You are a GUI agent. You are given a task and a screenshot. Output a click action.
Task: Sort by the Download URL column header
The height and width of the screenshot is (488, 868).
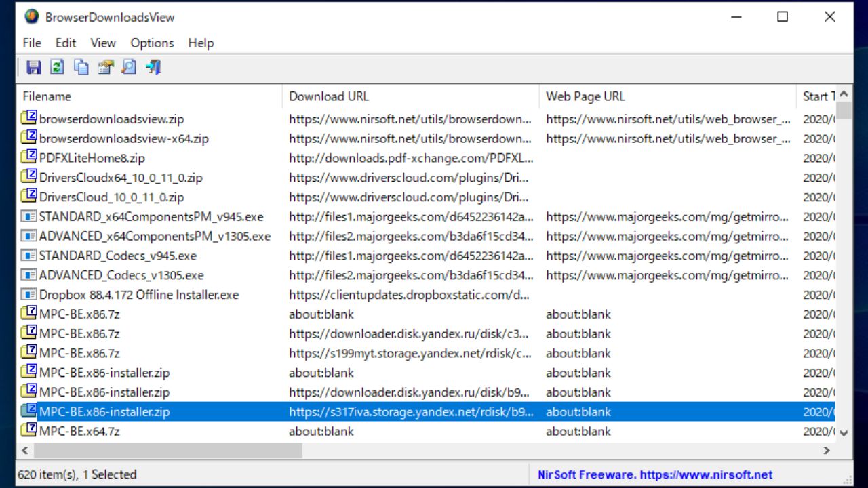(411, 96)
